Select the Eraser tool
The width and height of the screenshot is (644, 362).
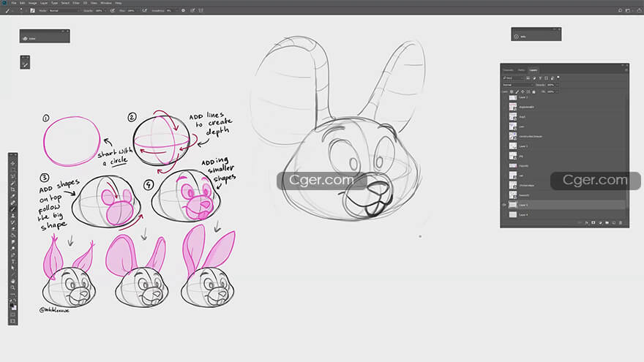tap(12, 228)
